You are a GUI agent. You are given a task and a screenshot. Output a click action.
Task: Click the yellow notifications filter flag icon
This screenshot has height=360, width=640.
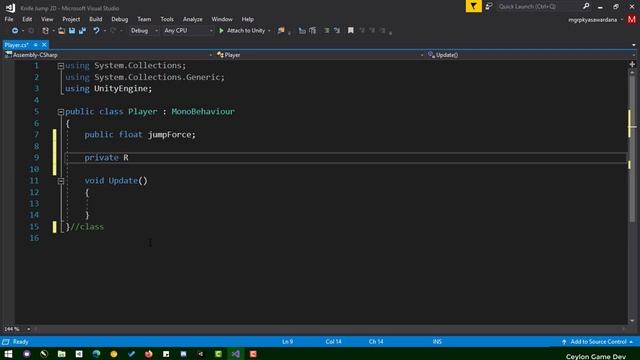(473, 6)
